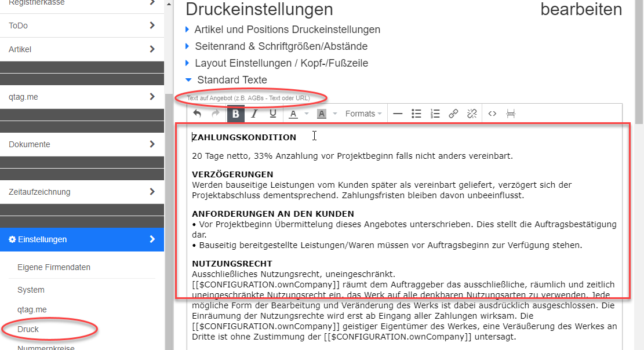
Task: Open the Formats dropdown
Action: tap(363, 114)
